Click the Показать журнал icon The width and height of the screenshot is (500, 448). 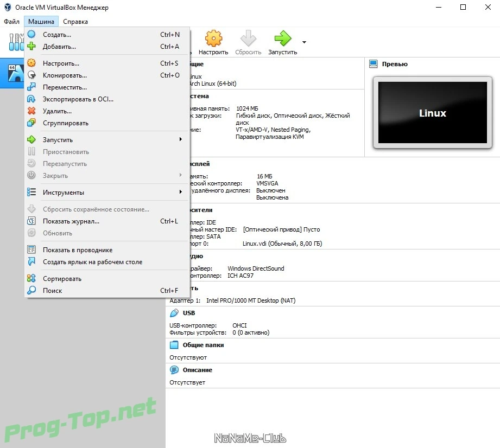(x=31, y=221)
